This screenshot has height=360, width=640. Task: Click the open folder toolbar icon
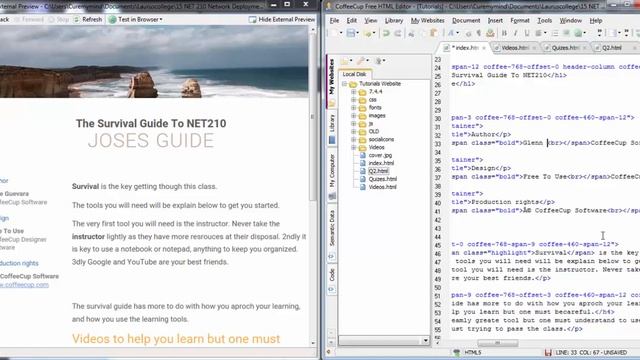click(367, 33)
